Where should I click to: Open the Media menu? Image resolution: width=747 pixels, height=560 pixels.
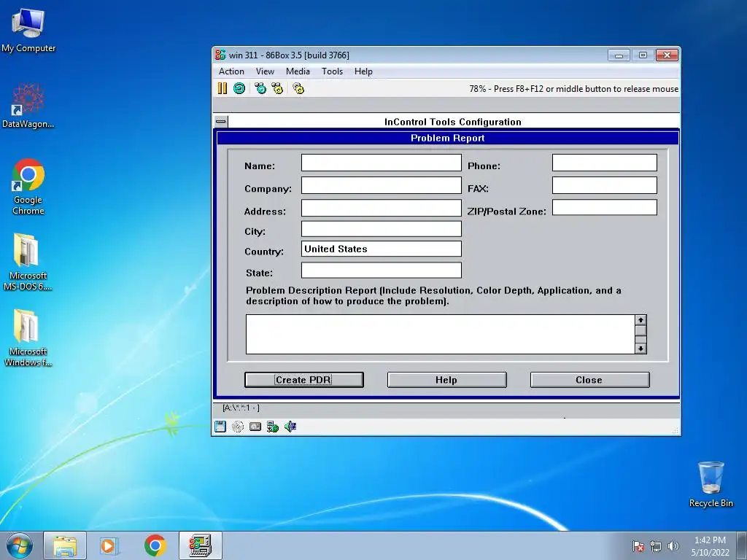(298, 71)
